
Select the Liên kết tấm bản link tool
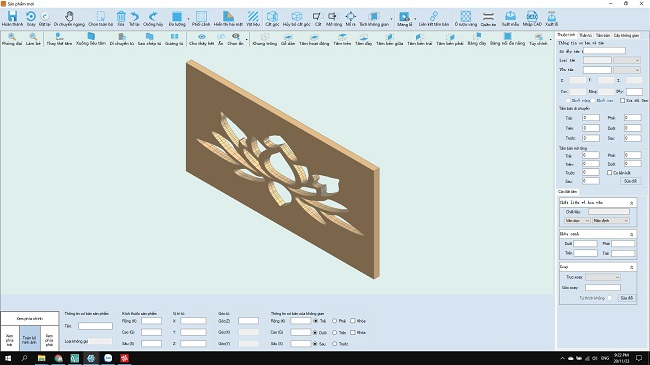(434, 18)
